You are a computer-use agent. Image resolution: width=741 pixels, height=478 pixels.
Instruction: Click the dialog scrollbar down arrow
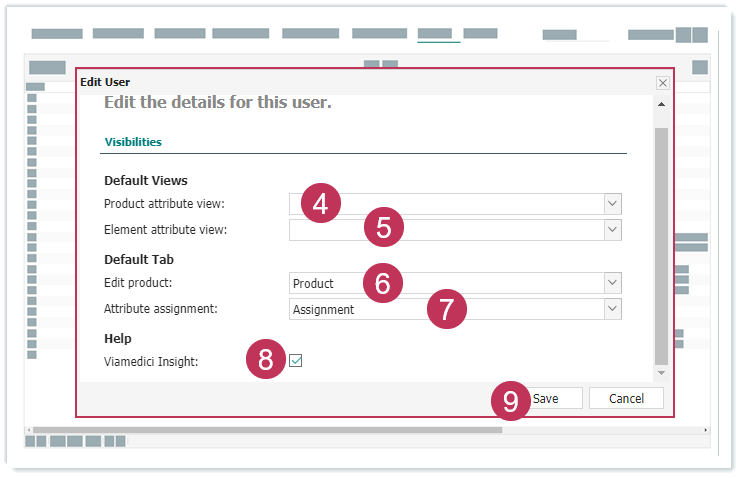661,373
